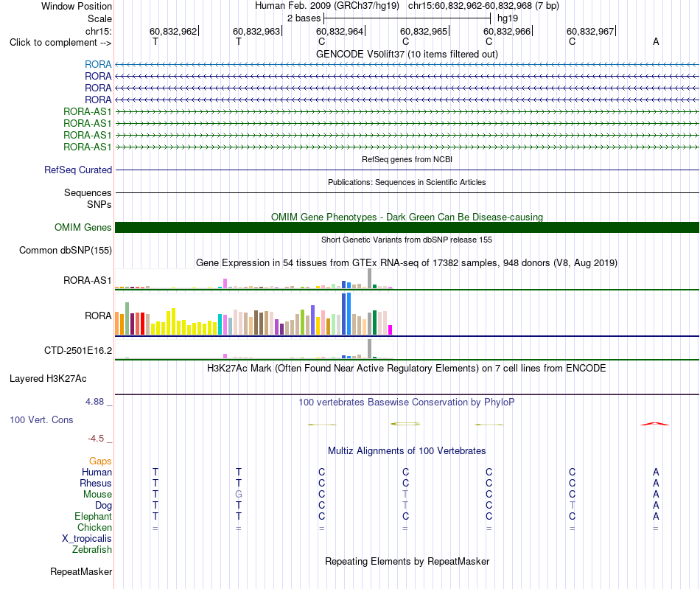Click the RORA GTEx expression bar chart
700x589 pixels.
point(253,313)
